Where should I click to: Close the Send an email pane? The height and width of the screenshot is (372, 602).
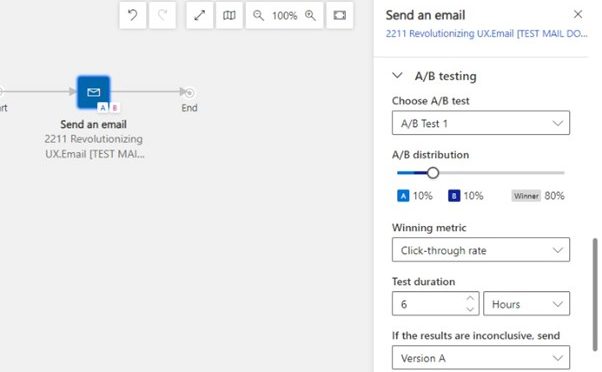pos(578,14)
